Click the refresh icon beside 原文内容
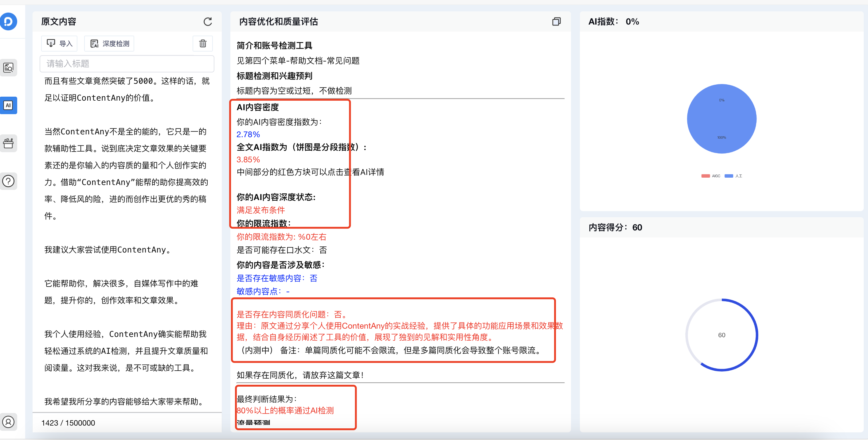The image size is (868, 440). coord(208,21)
